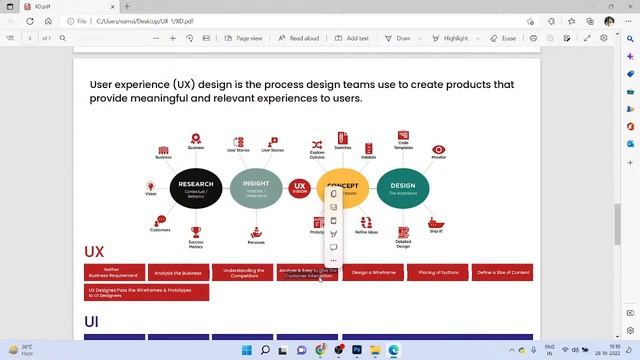Open PDF toolbar settings gear
Image resolution: width=640 pixels, height=360 pixels.
pos(604,38)
